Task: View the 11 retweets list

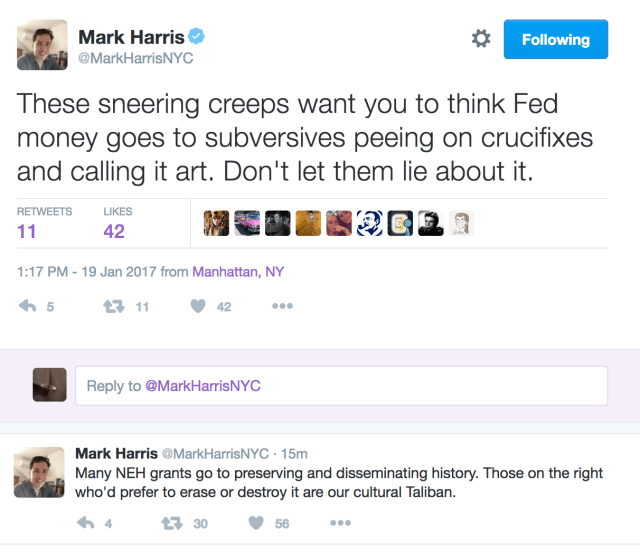Action: [x=29, y=231]
